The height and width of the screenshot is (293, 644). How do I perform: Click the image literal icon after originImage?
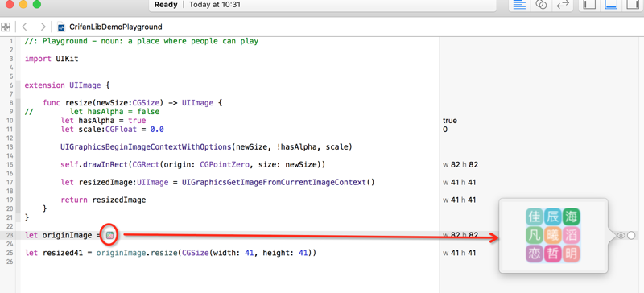click(109, 236)
